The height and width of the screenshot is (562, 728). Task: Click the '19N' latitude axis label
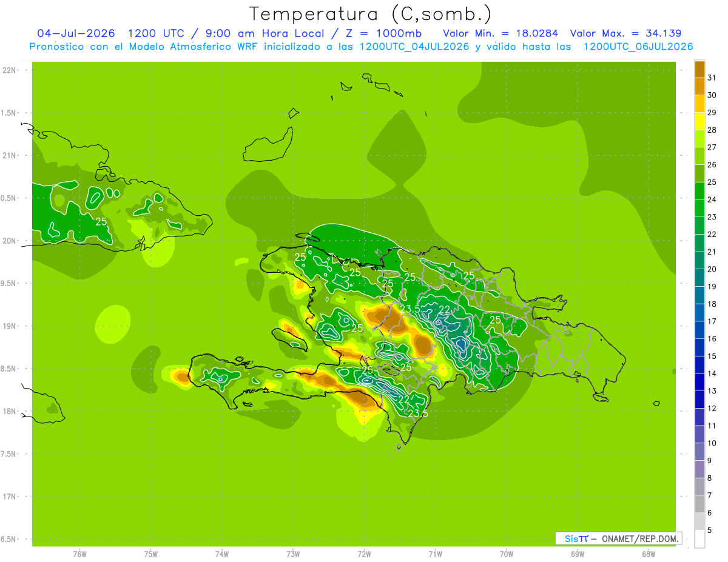pyautogui.click(x=9, y=326)
